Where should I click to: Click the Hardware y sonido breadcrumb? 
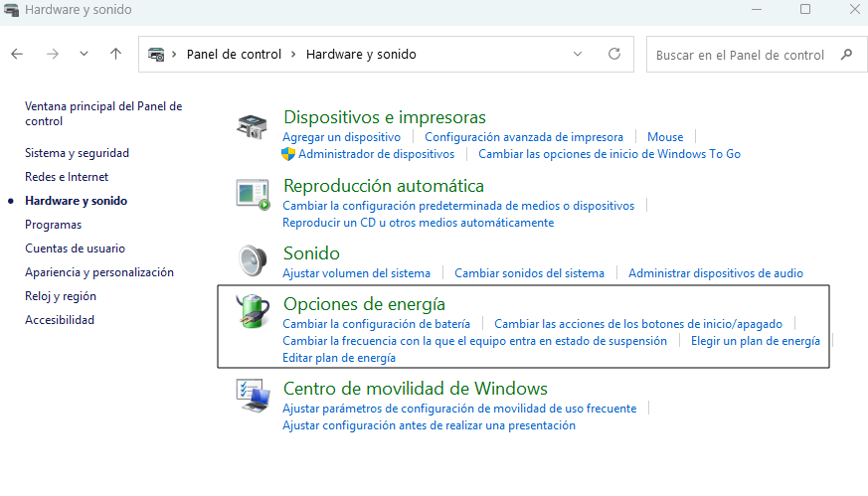pos(361,55)
